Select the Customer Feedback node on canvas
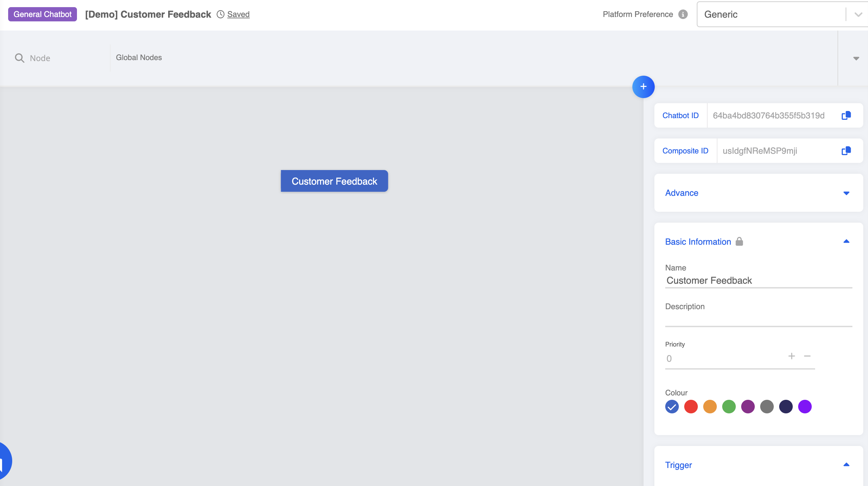The width and height of the screenshot is (868, 486). (x=334, y=181)
